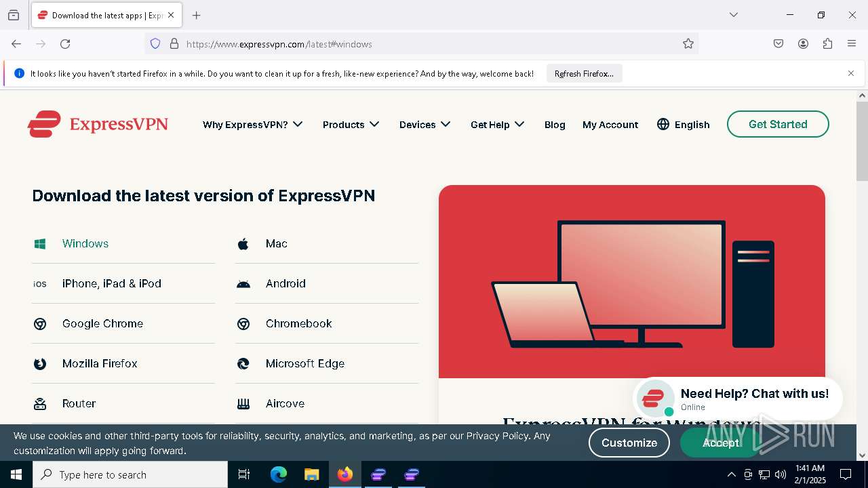Open the Extensions puzzle icon
Viewport: 868px width, 488px height.
click(827, 44)
